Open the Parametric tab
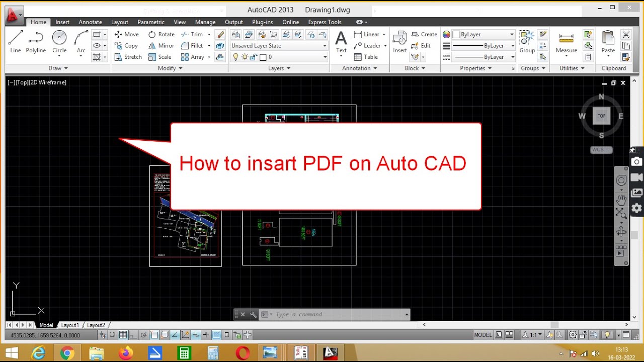The image size is (644, 362). click(151, 22)
